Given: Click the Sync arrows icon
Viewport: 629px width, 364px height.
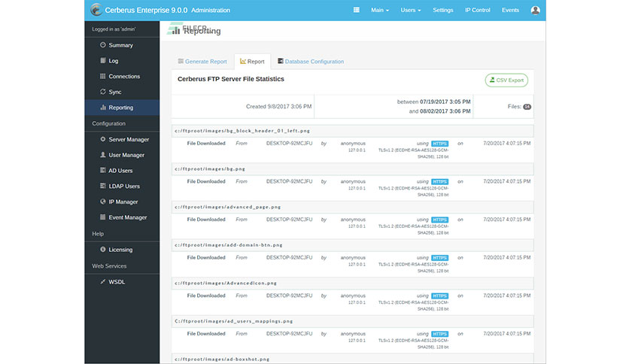Looking at the screenshot, I should (x=102, y=92).
